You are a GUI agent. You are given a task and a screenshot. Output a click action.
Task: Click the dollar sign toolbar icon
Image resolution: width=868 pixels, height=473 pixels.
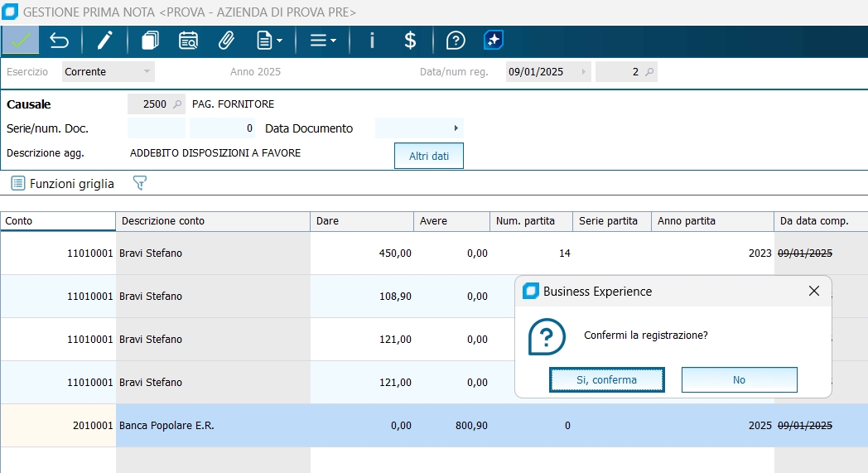[x=410, y=41]
